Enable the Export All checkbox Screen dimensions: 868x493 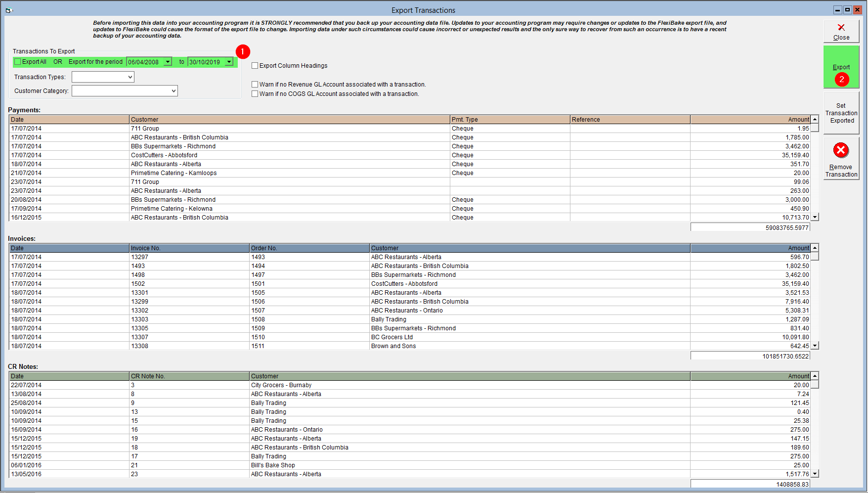(18, 62)
